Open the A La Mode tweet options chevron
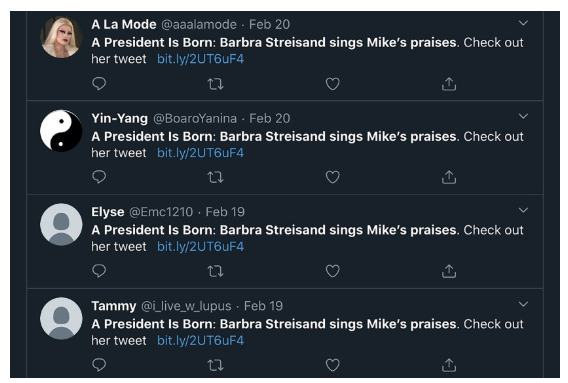This screenshot has width=568, height=383. [523, 23]
